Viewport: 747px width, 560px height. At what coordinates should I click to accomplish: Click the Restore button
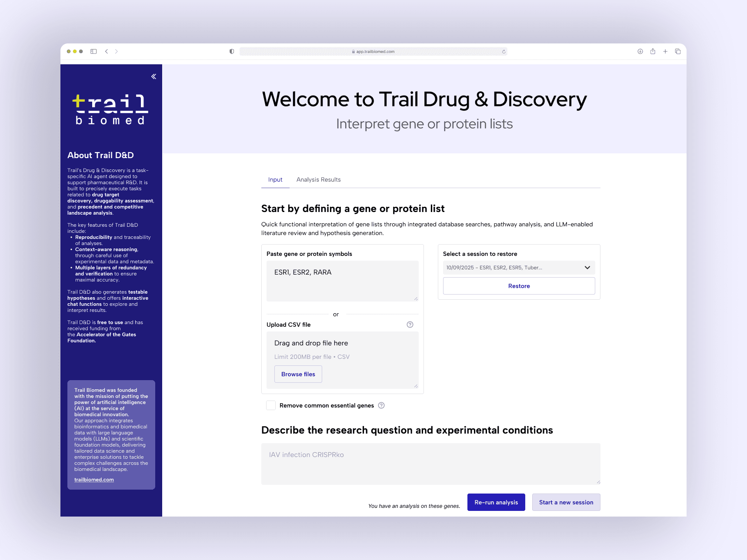point(519,286)
